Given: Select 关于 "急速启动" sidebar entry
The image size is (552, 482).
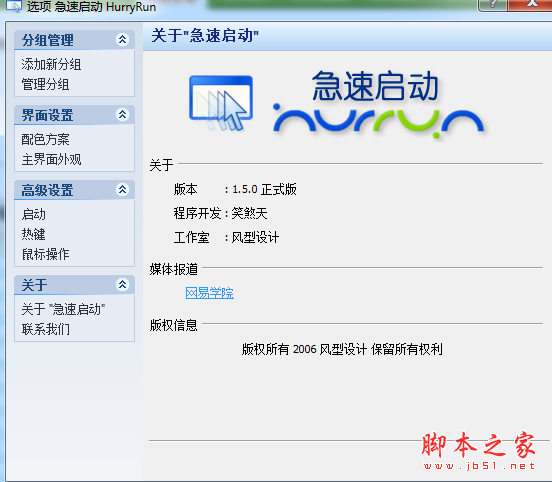Looking at the screenshot, I should coord(63,309).
